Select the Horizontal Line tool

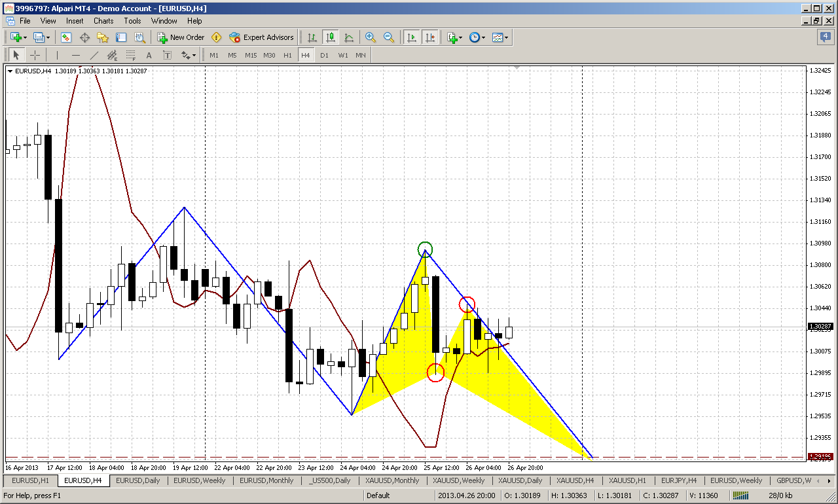76,55
